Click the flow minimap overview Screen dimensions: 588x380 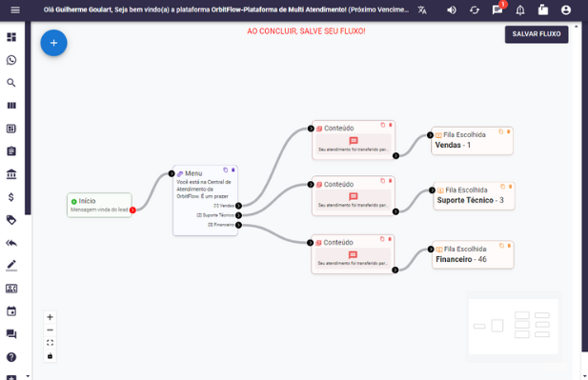pos(514,327)
